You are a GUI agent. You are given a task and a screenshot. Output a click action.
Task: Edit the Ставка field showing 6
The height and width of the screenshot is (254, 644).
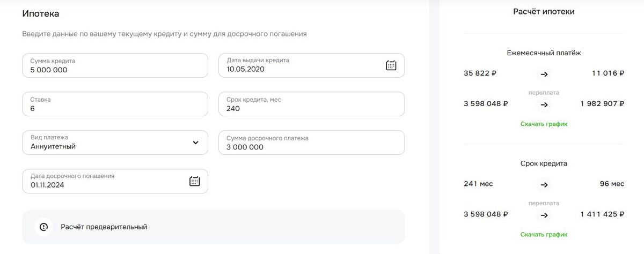(x=115, y=104)
